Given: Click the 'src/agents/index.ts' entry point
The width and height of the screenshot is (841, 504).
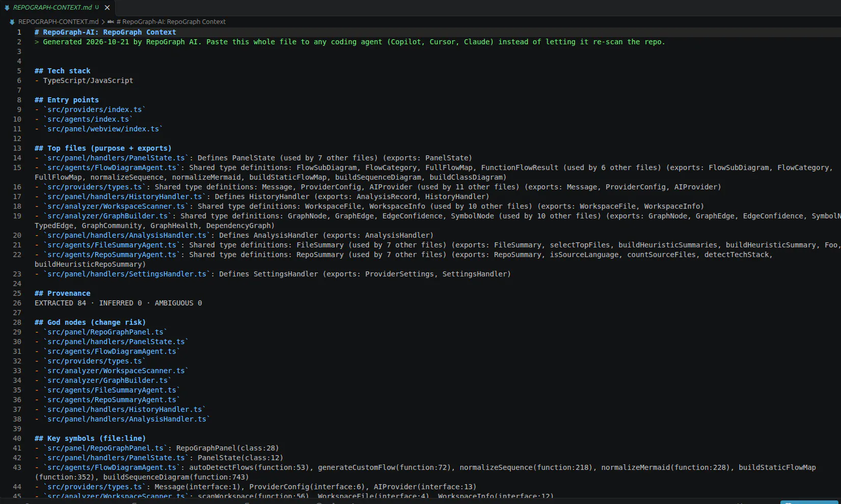Looking at the screenshot, I should click(88, 119).
